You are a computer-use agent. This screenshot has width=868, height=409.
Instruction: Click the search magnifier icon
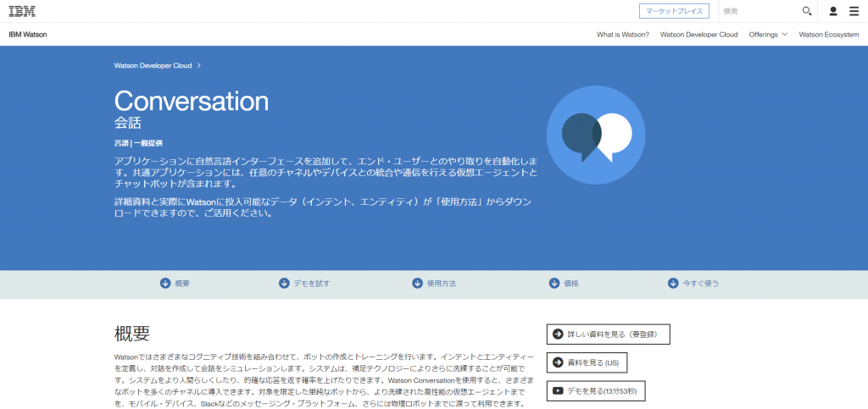[807, 11]
